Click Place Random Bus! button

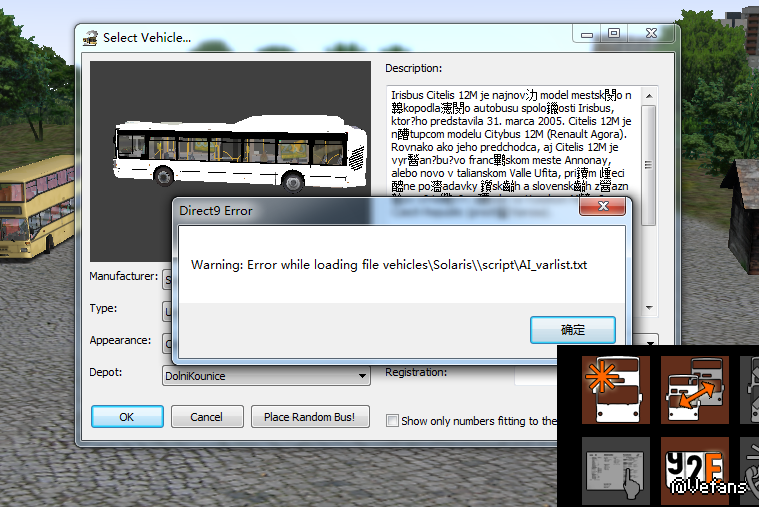pyautogui.click(x=310, y=417)
